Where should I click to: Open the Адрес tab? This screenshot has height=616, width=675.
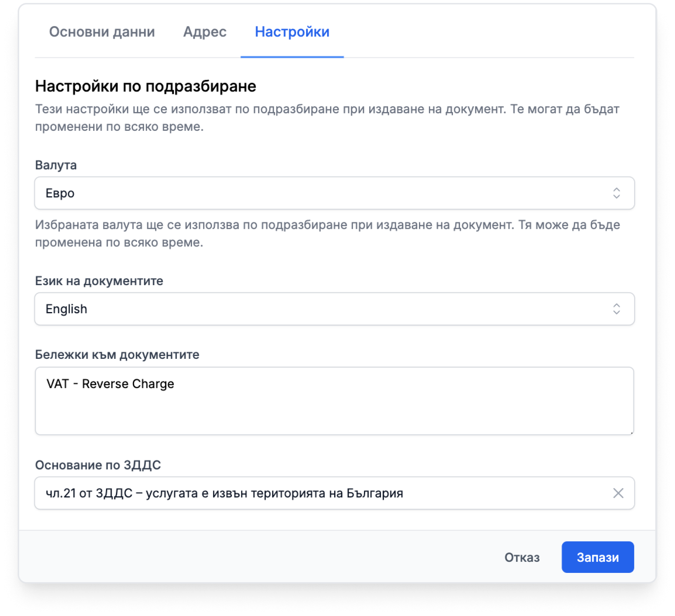click(x=204, y=32)
